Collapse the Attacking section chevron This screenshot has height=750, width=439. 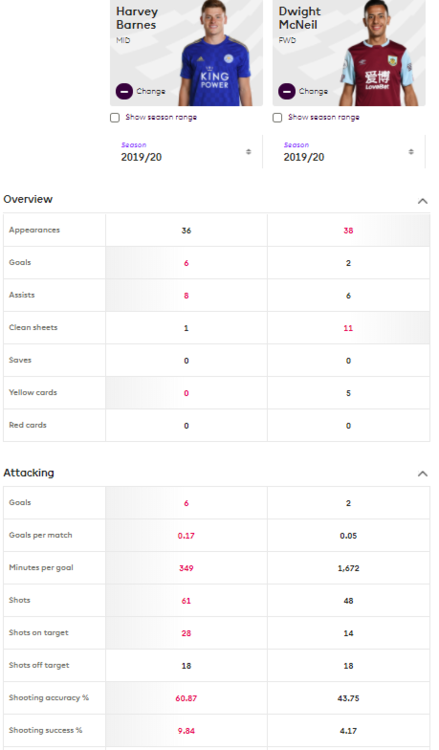(x=423, y=474)
